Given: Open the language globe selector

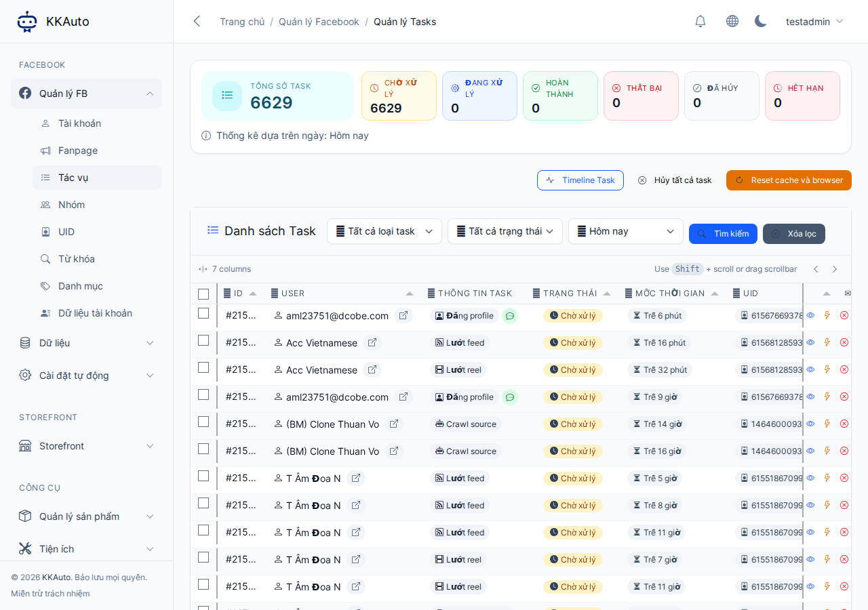Looking at the screenshot, I should tap(732, 21).
